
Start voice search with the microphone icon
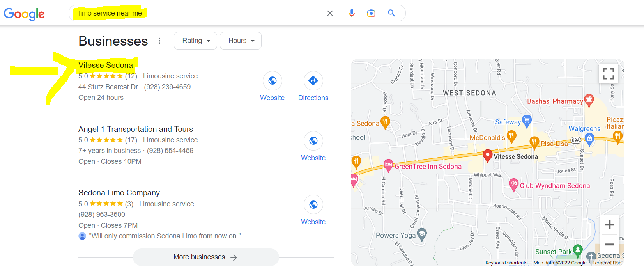[x=352, y=13]
